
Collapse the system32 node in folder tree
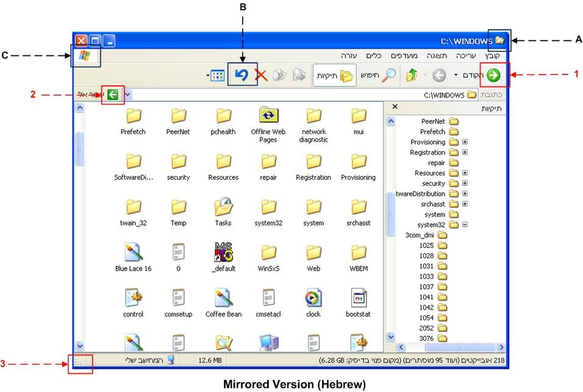click(x=465, y=224)
